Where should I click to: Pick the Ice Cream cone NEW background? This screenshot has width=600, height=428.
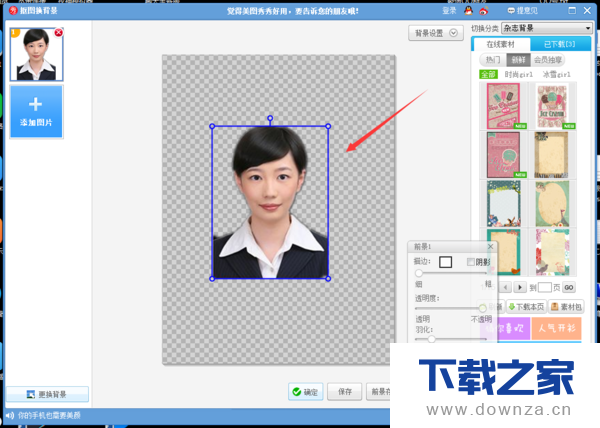552,106
